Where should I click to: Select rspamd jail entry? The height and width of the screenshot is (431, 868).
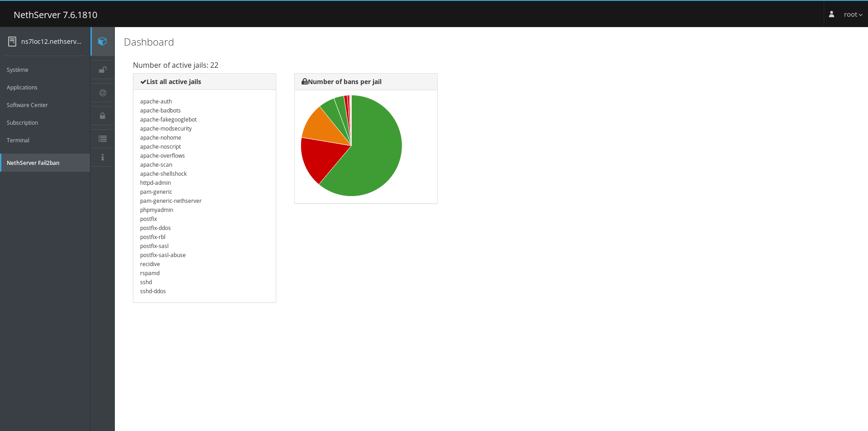pos(150,273)
